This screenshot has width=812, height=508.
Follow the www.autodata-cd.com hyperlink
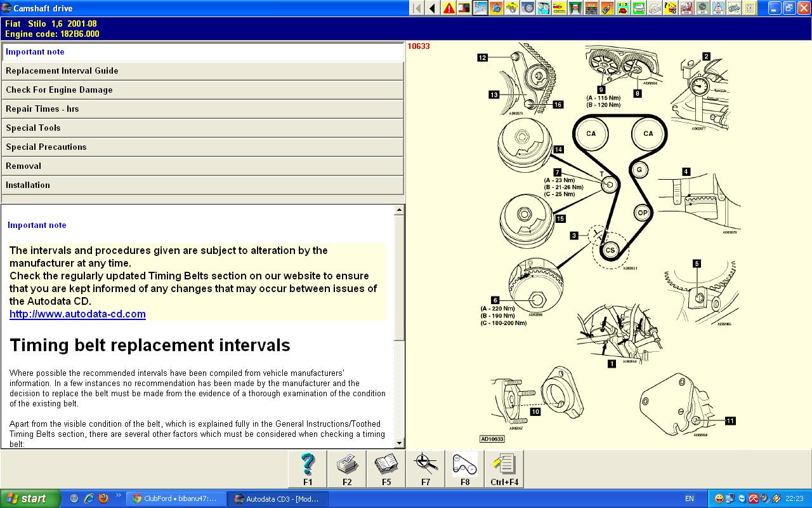tap(77, 314)
